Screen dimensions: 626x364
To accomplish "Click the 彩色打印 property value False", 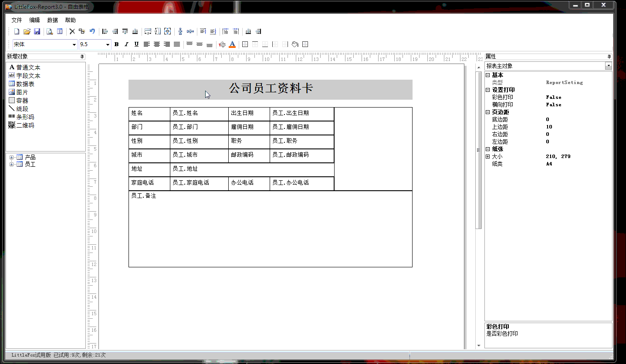I will click(x=553, y=97).
